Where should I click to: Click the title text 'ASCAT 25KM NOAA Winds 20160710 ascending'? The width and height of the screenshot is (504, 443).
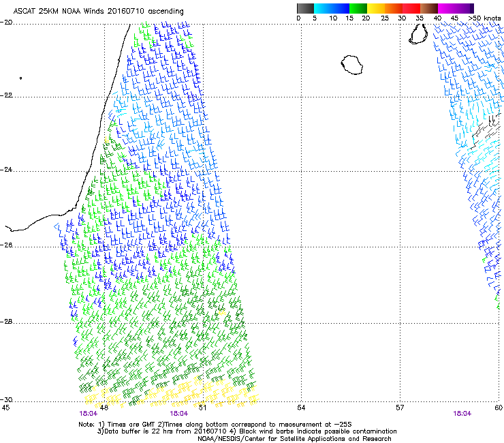click(x=98, y=12)
